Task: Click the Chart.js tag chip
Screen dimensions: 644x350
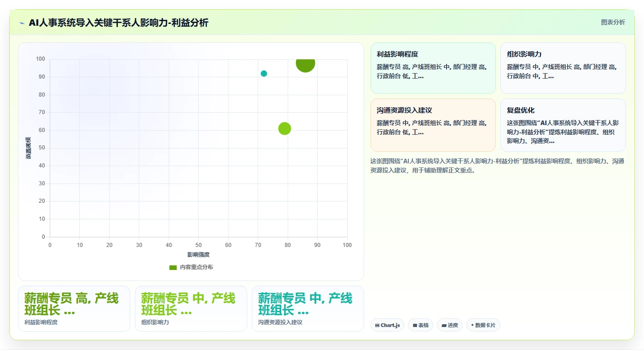Action: [x=388, y=325]
